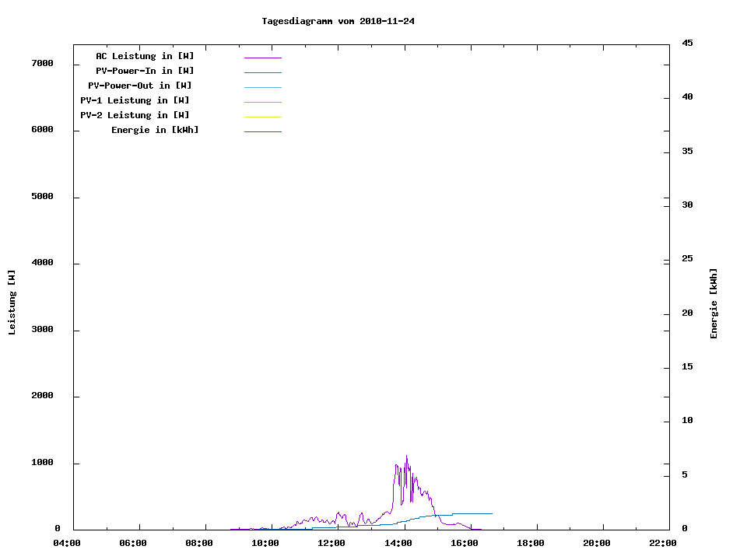This screenshot has height=560, width=747.
Task: Click the 1000 tick label on left axis
Action: pos(42,463)
